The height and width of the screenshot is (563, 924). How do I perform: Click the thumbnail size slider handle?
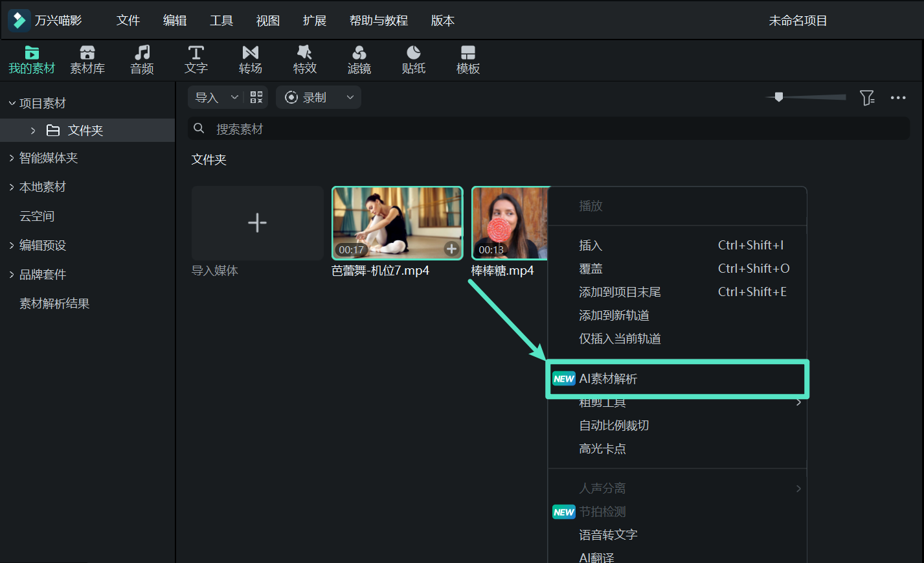(779, 97)
